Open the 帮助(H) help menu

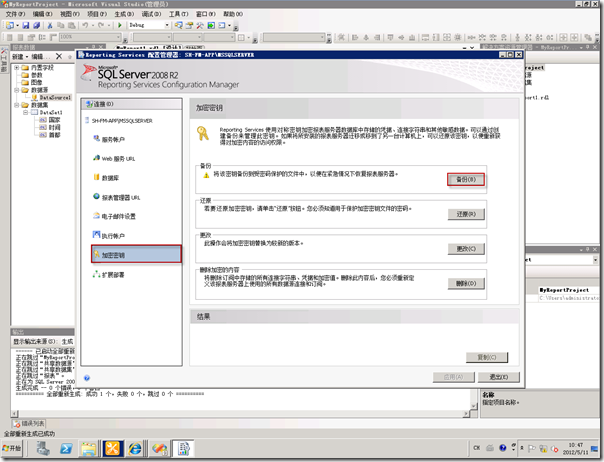[233, 14]
